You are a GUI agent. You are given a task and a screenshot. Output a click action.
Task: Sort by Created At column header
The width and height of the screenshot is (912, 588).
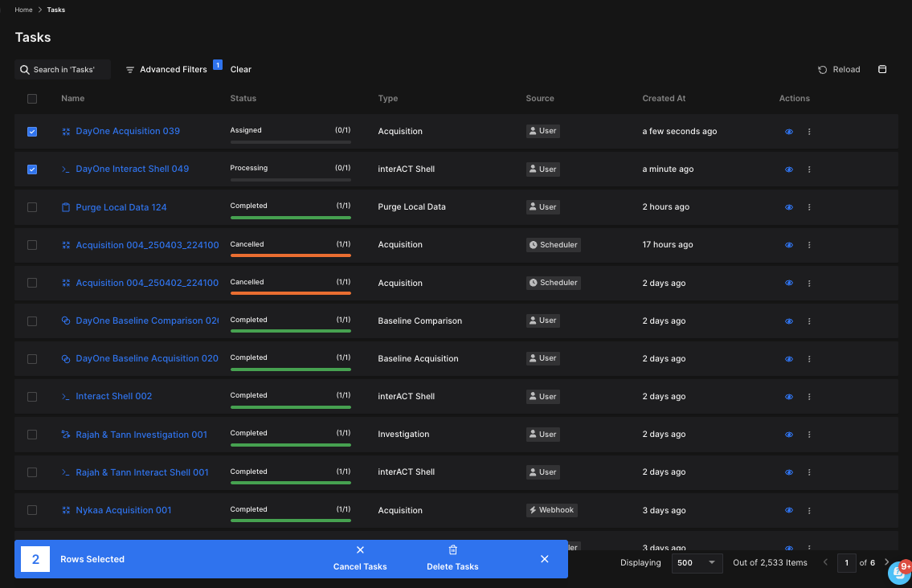tap(664, 99)
